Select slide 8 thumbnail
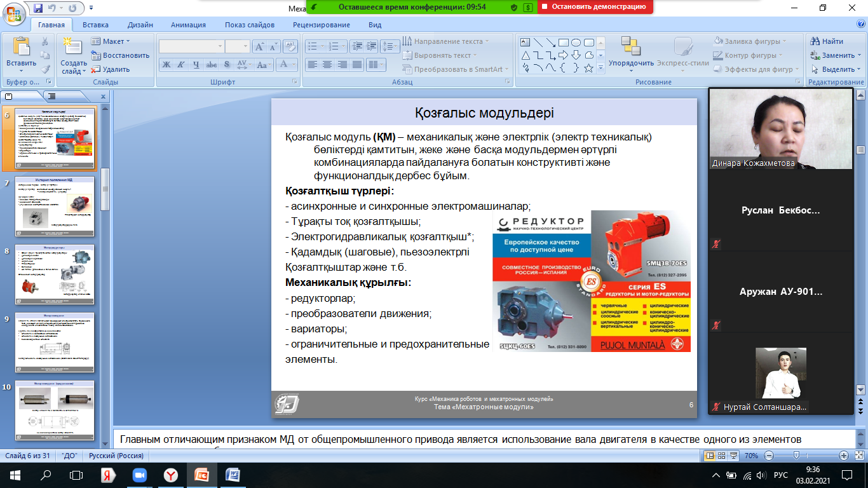Image resolution: width=868 pixels, height=488 pixels. (x=55, y=274)
